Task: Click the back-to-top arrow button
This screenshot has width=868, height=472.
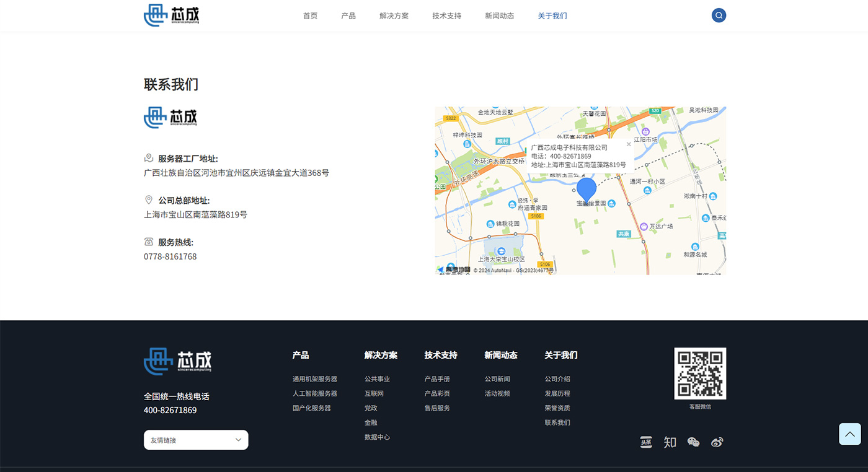Action: 849,434
